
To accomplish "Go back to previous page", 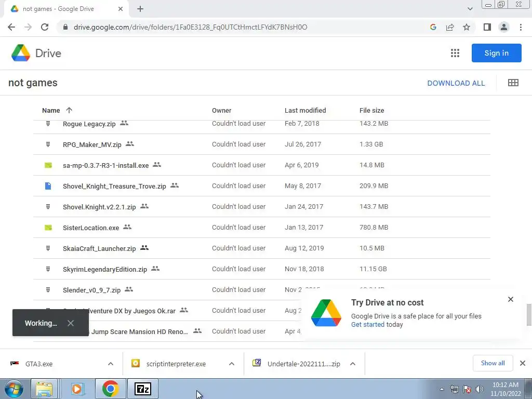I will pyautogui.click(x=11, y=27).
